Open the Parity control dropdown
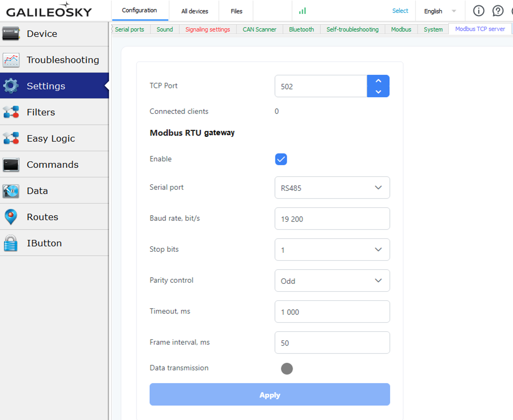This screenshot has width=513, height=420. point(332,281)
